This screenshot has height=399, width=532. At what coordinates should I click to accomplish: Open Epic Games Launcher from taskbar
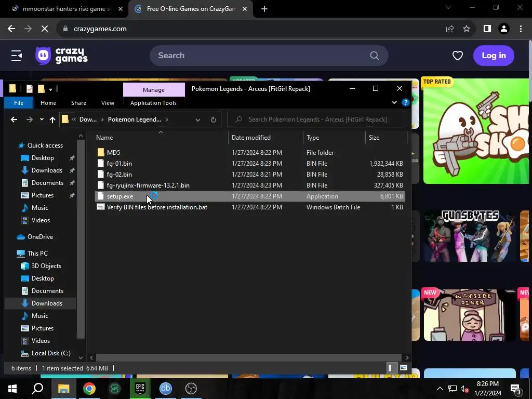point(140,389)
